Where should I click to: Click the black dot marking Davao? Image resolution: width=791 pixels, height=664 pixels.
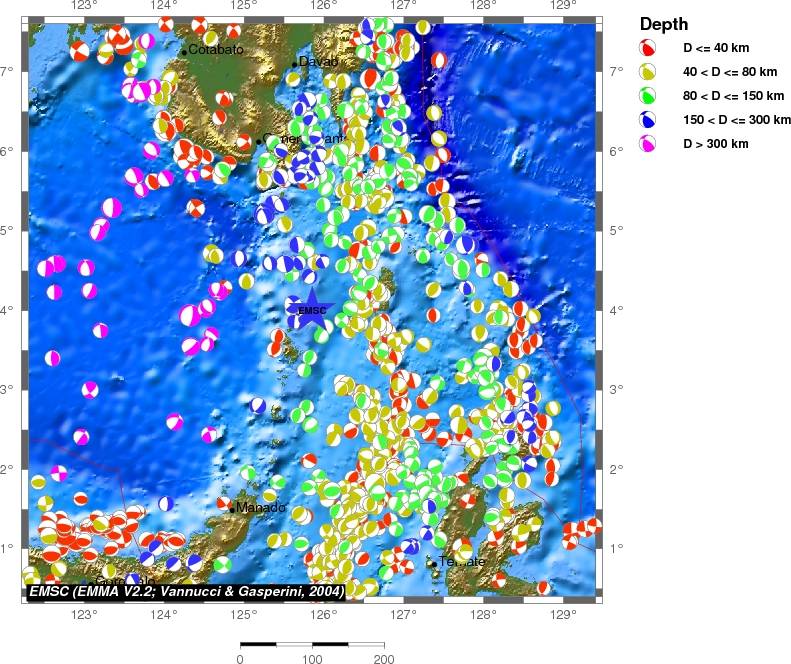294,64
